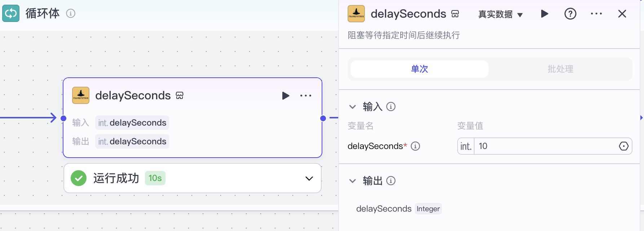Click the play button on the delaySeconds node card
The image size is (644, 231).
pos(286,95)
